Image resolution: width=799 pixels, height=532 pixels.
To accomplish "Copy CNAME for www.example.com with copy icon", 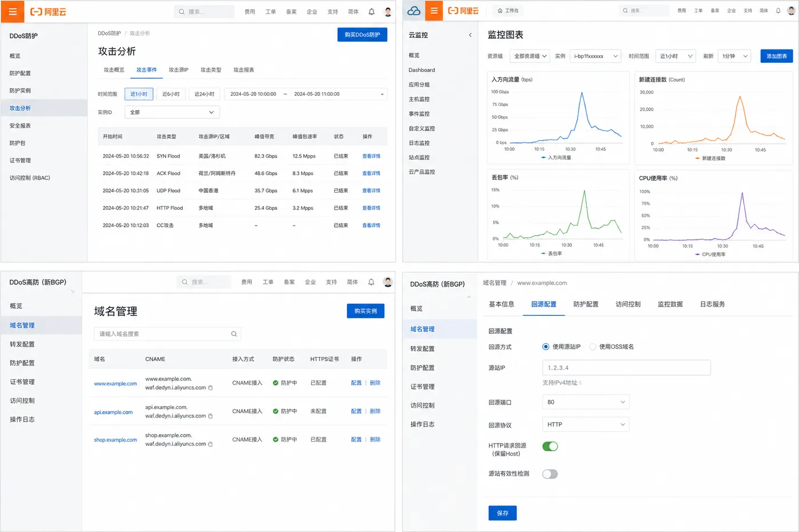I will pos(211,388).
